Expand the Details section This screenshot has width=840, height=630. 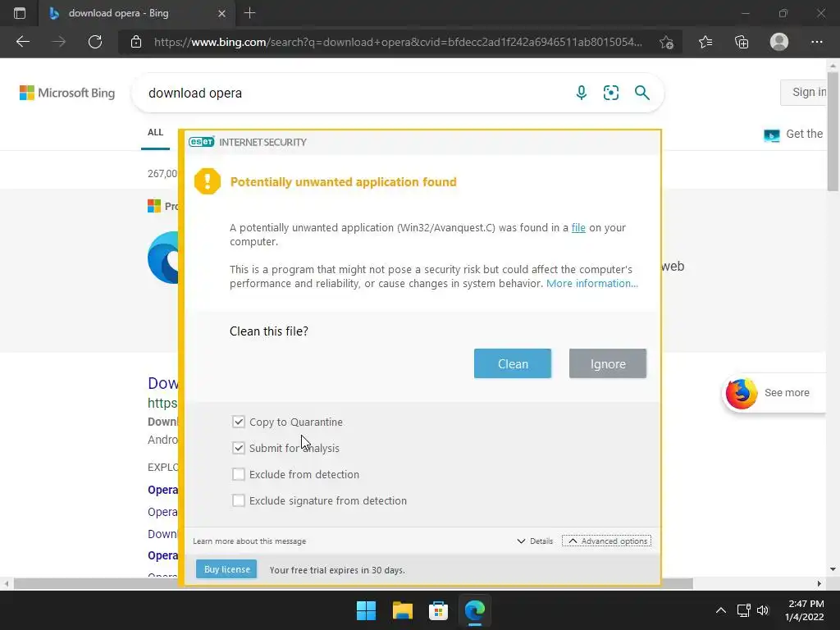(x=535, y=541)
